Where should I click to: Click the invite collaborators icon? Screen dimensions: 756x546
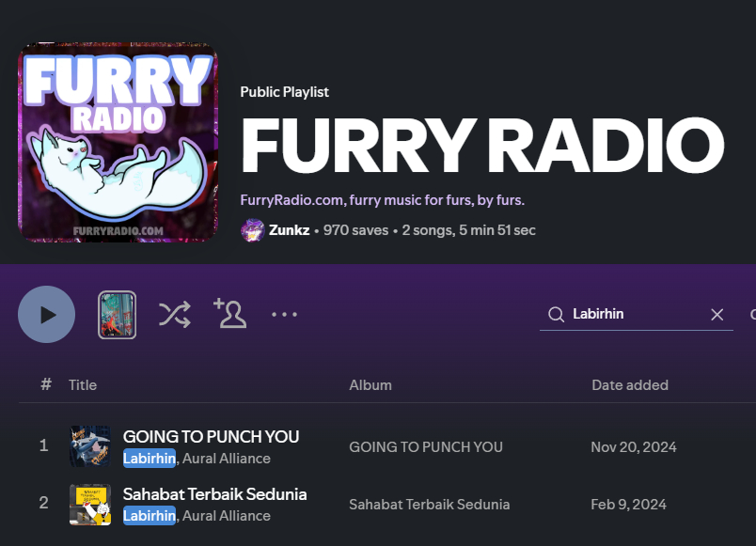click(229, 314)
